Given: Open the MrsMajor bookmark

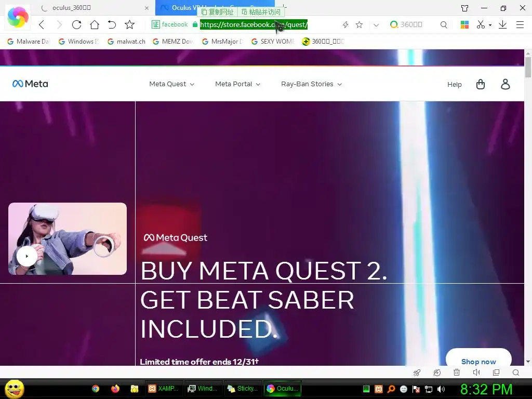Looking at the screenshot, I should (x=222, y=42).
